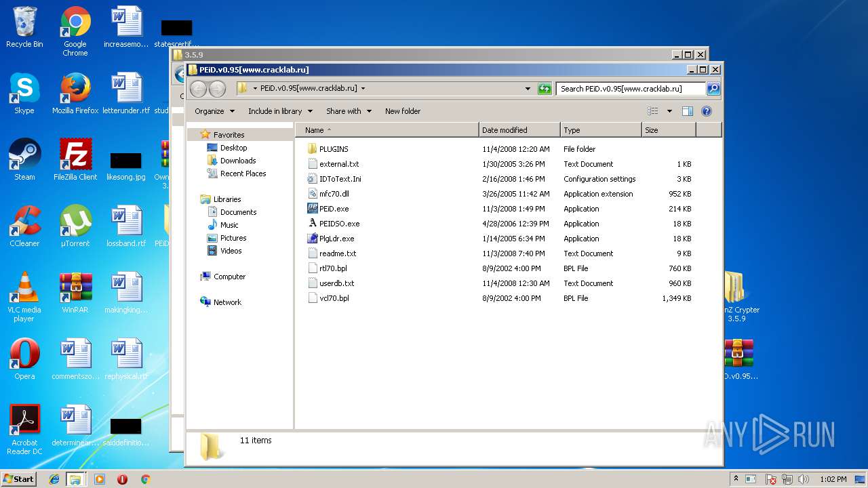
Task: Select external.txt file
Action: tap(339, 164)
